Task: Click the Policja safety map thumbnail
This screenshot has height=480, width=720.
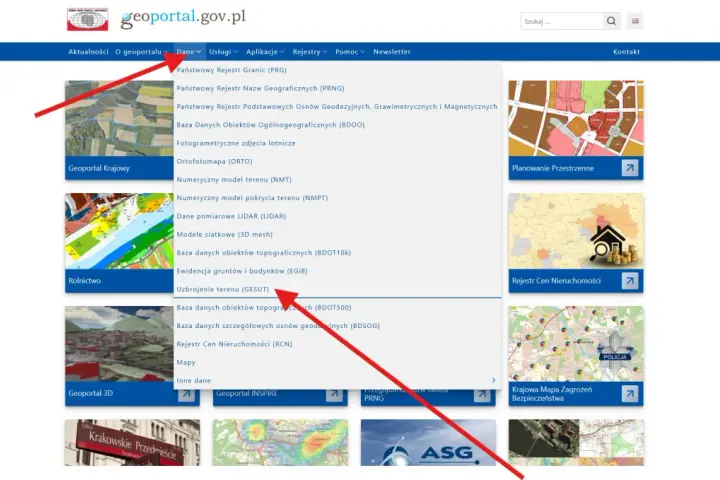Action: tap(576, 344)
